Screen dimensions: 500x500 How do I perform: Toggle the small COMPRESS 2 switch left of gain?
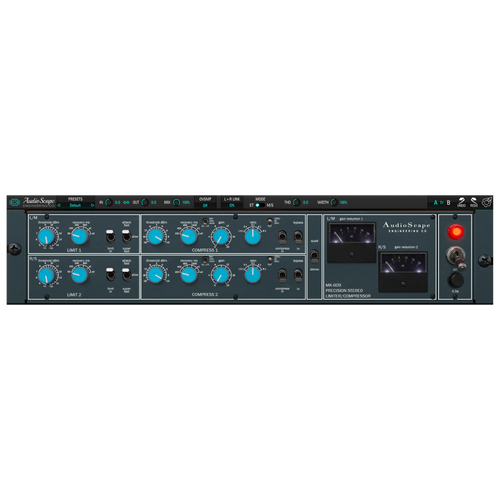click(x=206, y=259)
